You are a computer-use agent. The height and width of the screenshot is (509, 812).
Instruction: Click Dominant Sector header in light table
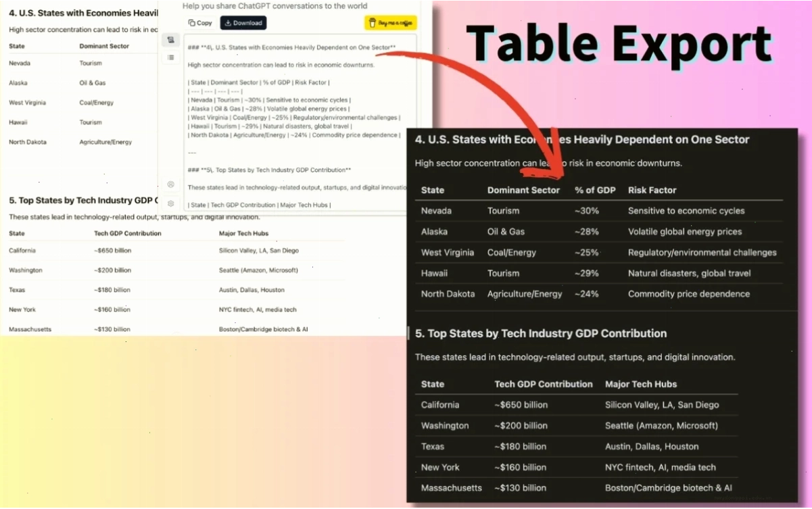[104, 46]
